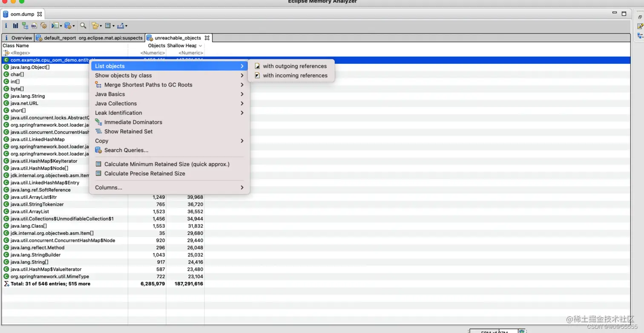Click the Export toolbar icon
The width and height of the screenshot is (644, 333).
(x=121, y=26)
